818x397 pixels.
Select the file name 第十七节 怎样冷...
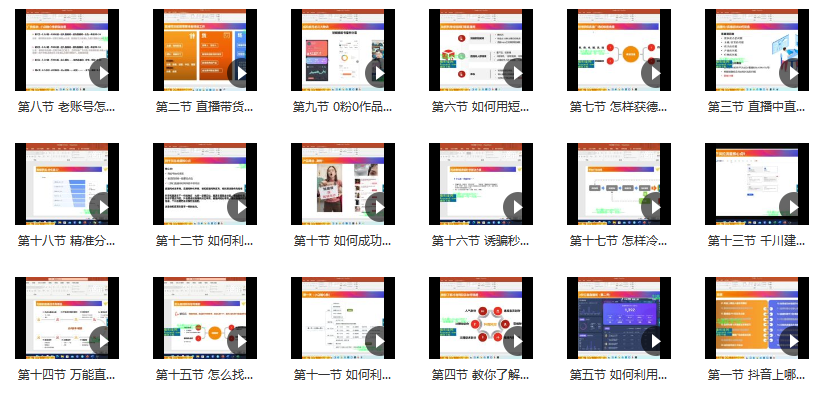tap(619, 241)
